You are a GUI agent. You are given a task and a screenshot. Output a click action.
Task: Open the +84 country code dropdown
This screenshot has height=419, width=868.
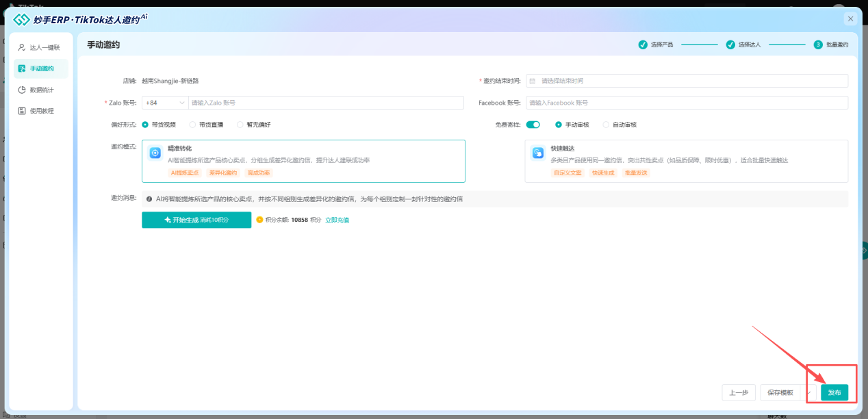pos(165,103)
